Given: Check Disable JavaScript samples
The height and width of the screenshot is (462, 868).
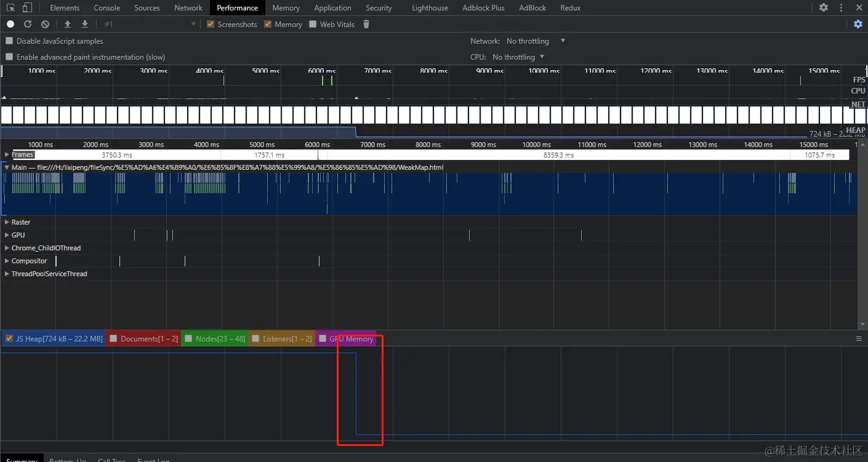Looking at the screenshot, I should click(9, 41).
